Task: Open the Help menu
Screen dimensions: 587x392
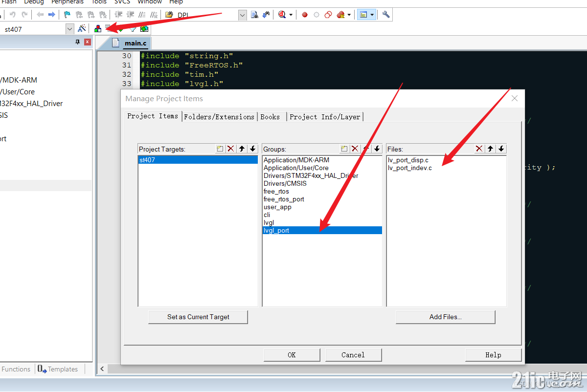Action: [176, 2]
